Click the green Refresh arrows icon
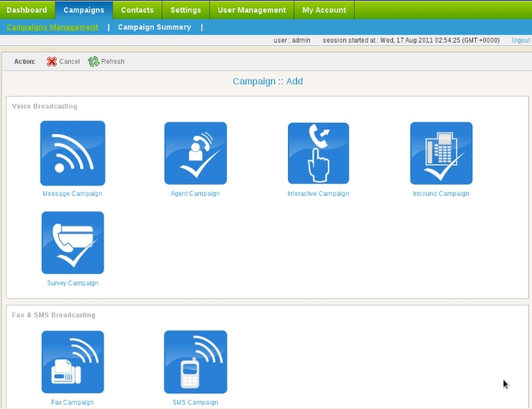 tap(94, 62)
